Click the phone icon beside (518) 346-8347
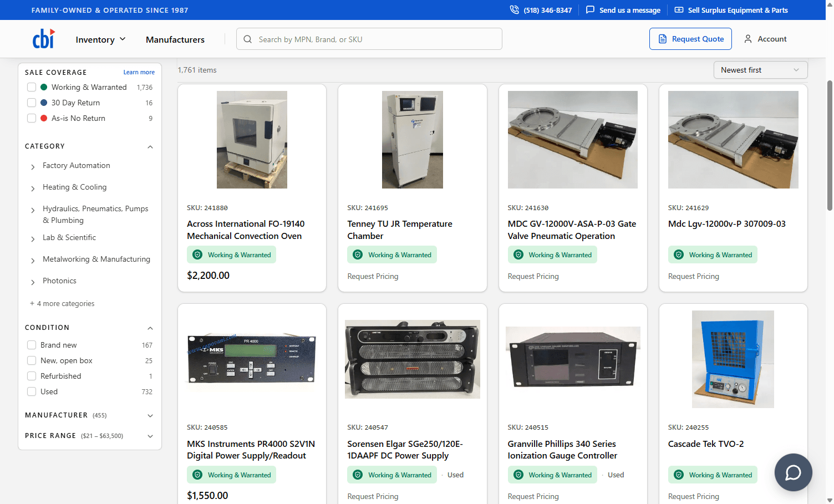834x504 pixels. [x=514, y=10]
